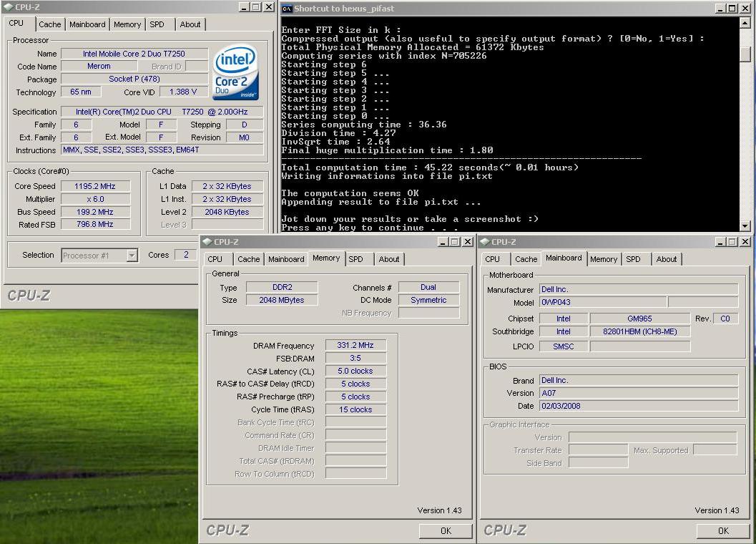Image resolution: width=756 pixels, height=544 pixels.
Task: Click the Core Speed value '1195.2 MHz'
Action: (x=95, y=186)
